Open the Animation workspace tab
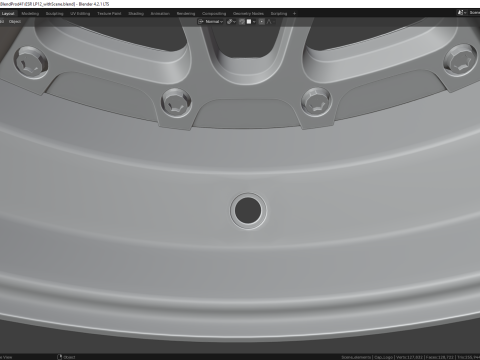Viewport: 480px width, 360px height. (160, 13)
